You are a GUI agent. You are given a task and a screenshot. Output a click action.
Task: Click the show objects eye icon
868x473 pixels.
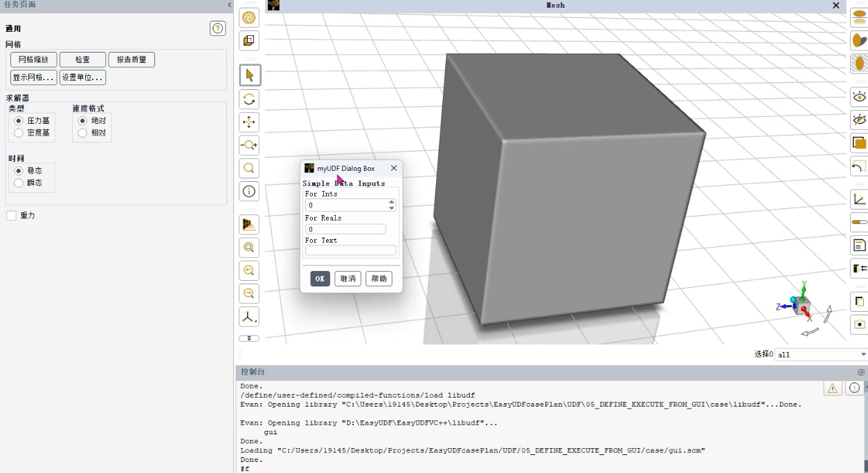[x=860, y=96]
